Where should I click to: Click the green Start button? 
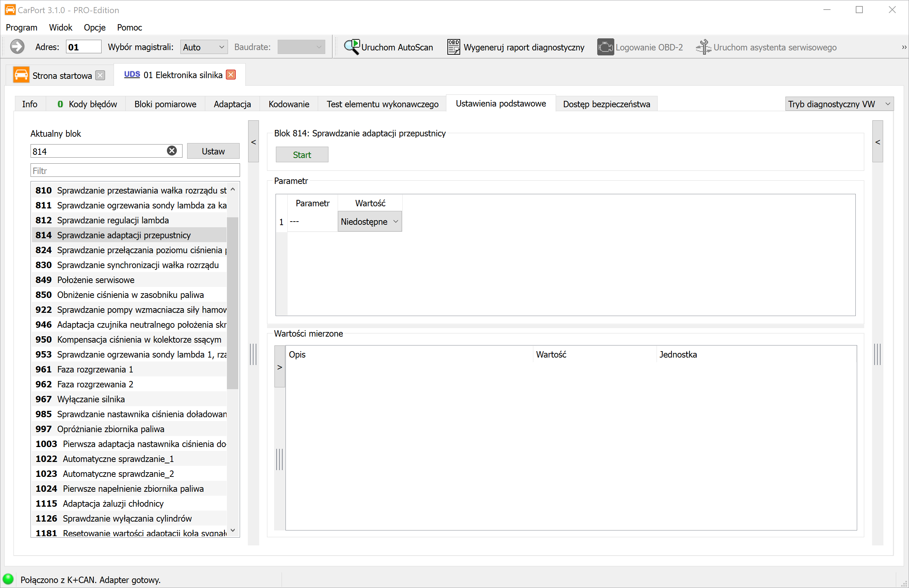click(302, 155)
